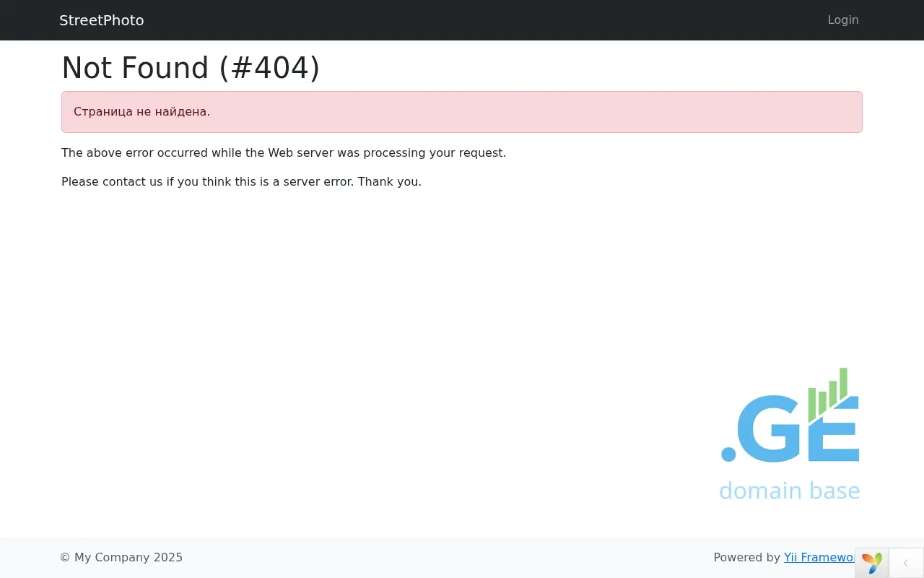Click the "Powered by" footer label

pos(746,557)
